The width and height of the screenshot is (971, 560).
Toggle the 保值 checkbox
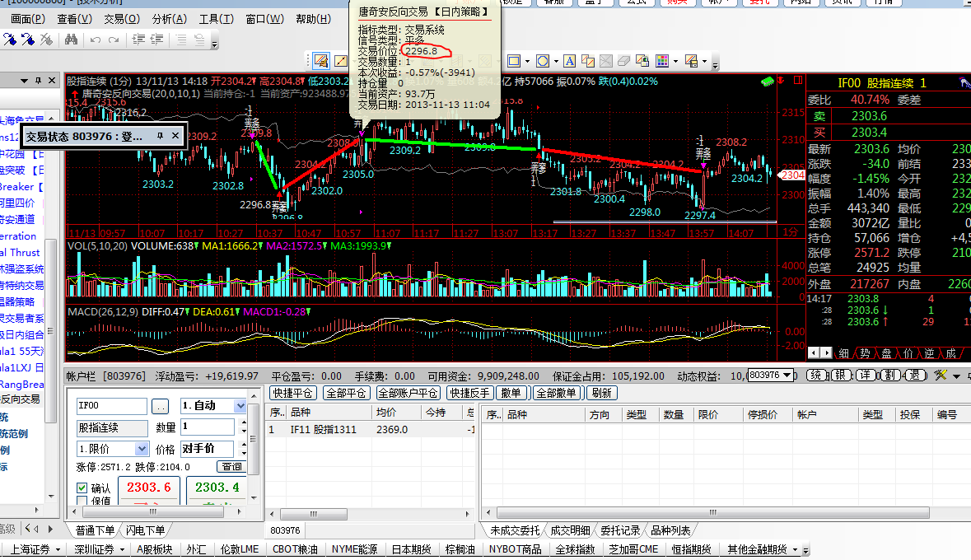click(82, 501)
